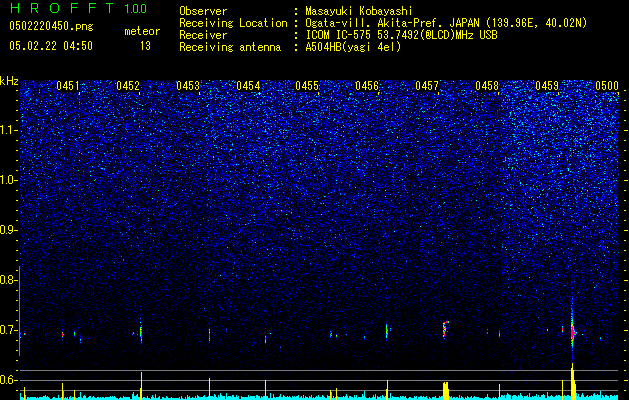The image size is (629, 400).
Task: Select antenna value A504HB(yagi 4el)
Action: [353, 47]
